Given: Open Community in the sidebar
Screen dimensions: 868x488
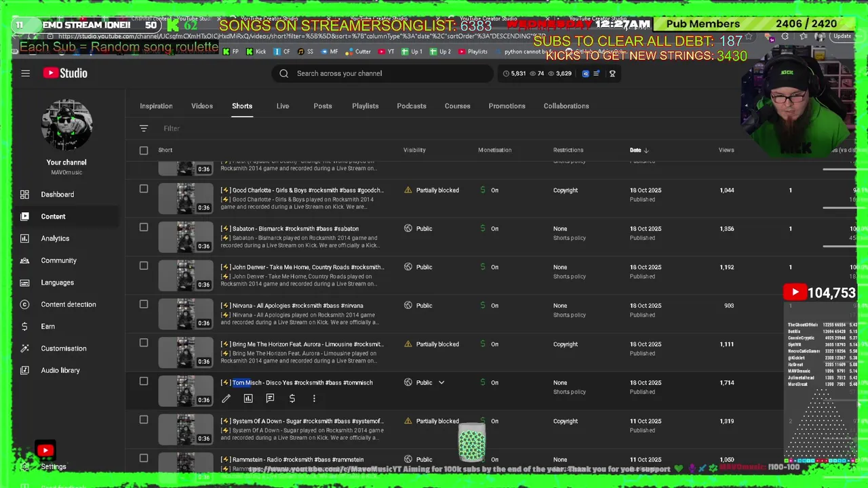Looking at the screenshot, I should [58, 260].
